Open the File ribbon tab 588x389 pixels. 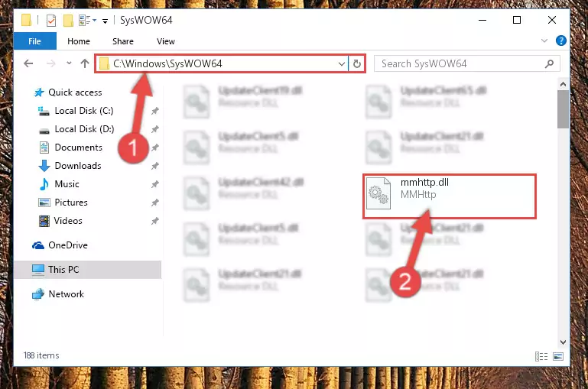click(x=35, y=41)
